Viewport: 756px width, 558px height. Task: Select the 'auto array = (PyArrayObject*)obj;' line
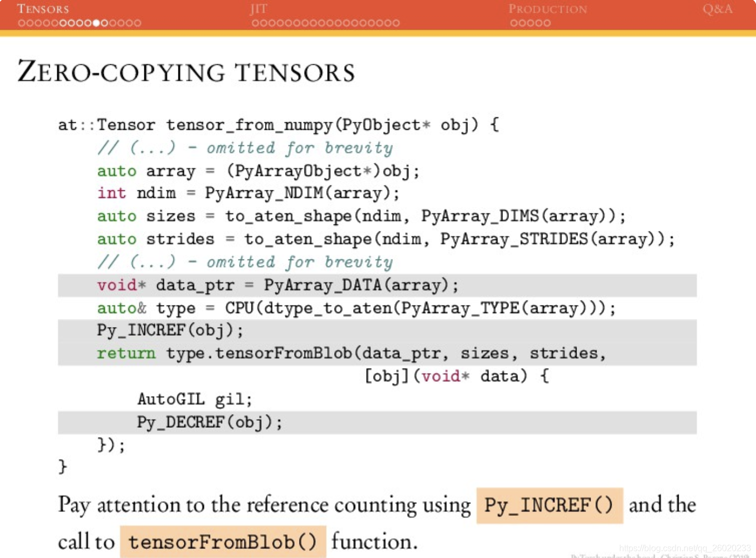258,171
